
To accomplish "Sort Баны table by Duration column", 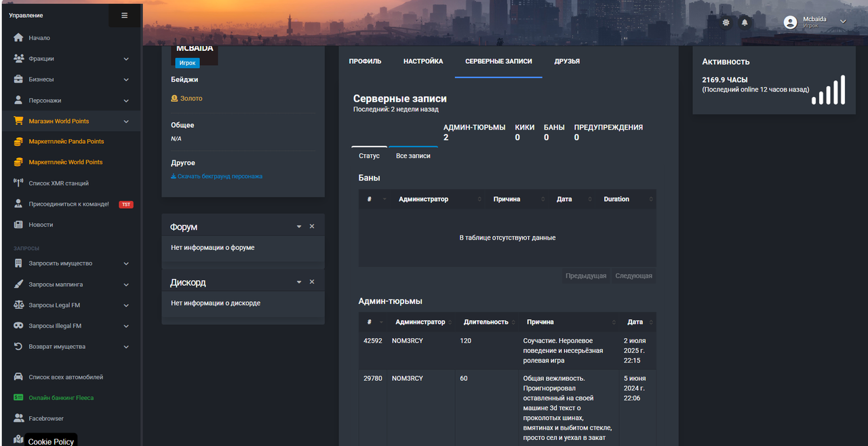I will [627, 199].
